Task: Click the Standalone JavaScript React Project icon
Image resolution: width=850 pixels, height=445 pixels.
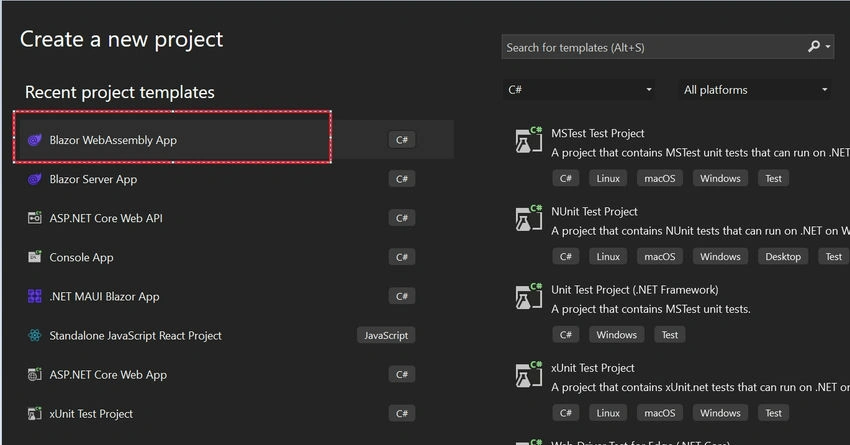Action: [x=35, y=336]
